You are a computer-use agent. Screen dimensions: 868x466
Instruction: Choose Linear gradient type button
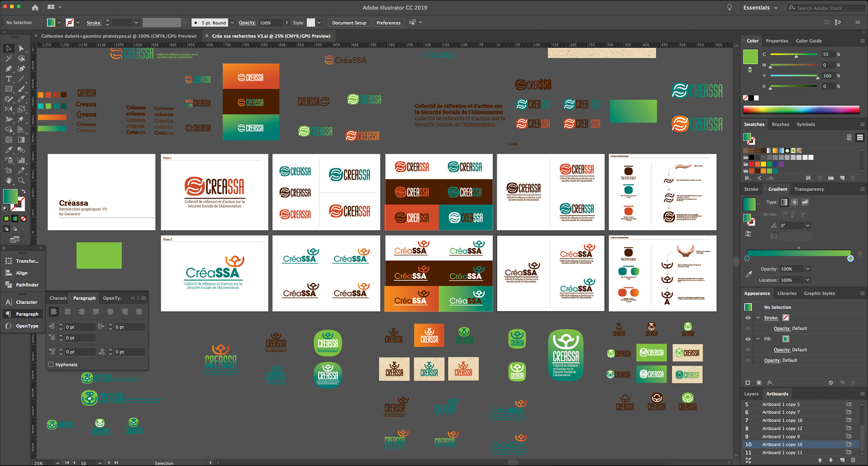pos(784,202)
